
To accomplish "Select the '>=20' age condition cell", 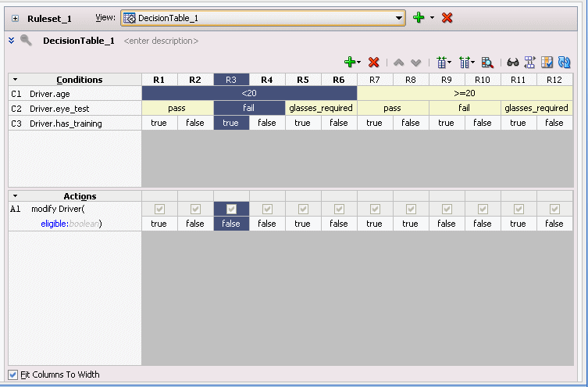I will (x=465, y=93).
